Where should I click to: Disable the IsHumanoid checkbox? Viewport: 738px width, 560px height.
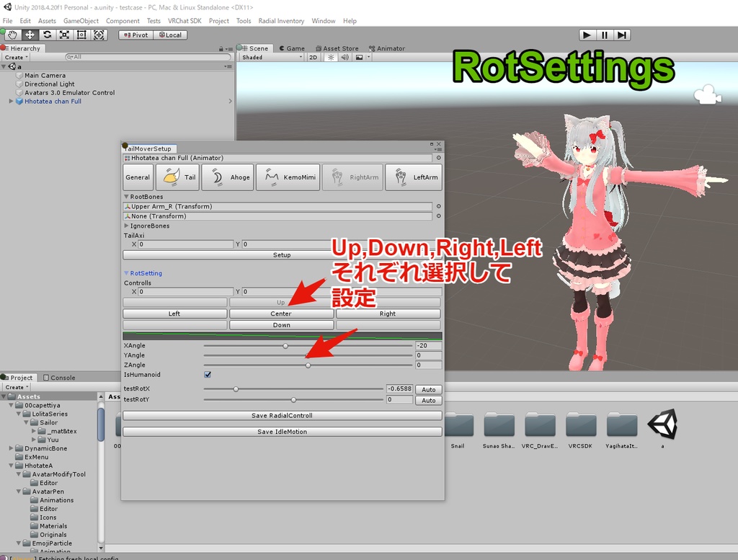[208, 374]
